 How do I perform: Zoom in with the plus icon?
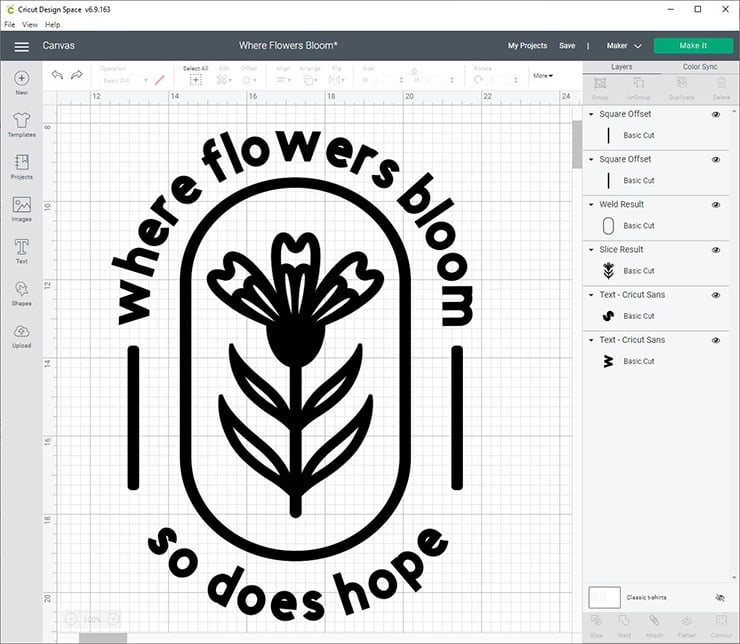coord(113,619)
